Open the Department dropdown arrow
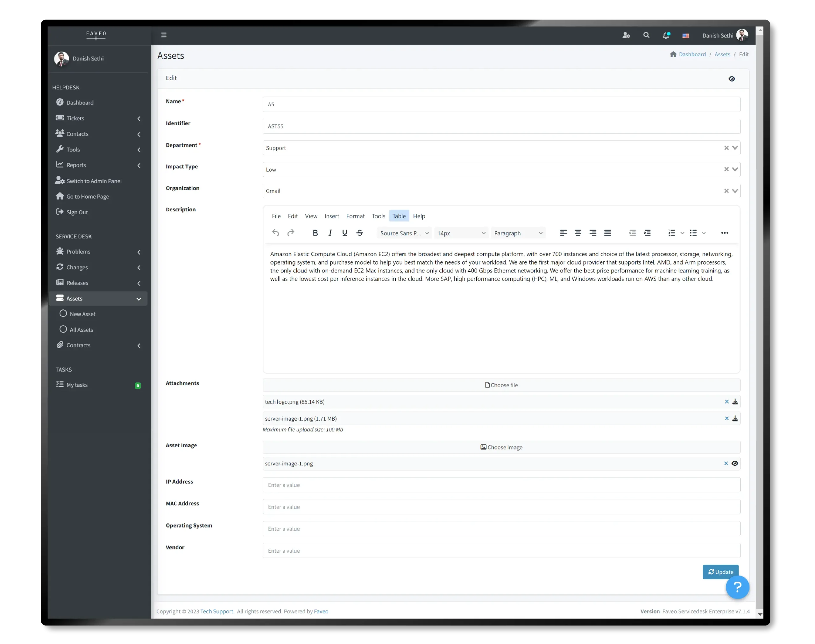Screen dimensions: 815x644 pyautogui.click(x=735, y=148)
